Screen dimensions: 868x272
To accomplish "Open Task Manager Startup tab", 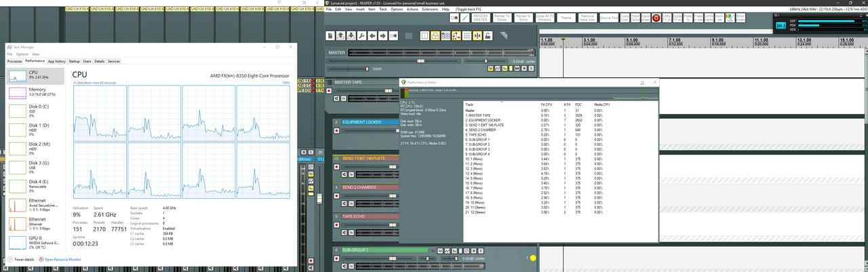I will click(x=74, y=61).
